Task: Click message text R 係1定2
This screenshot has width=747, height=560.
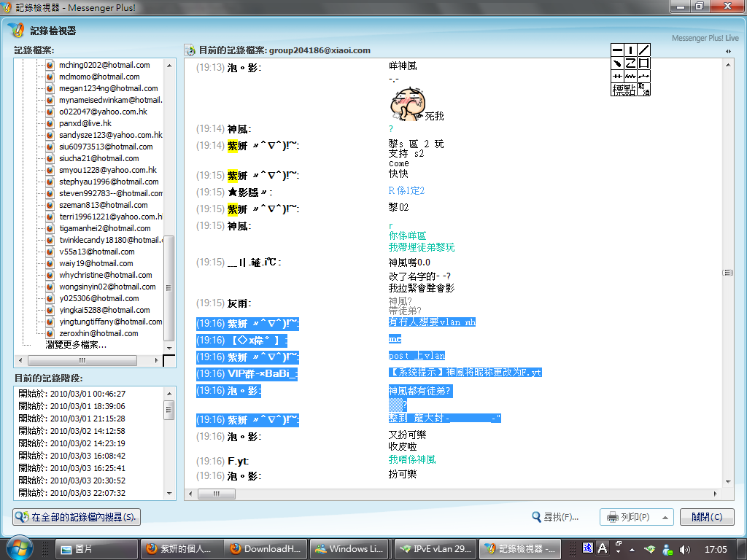Action: tap(406, 191)
